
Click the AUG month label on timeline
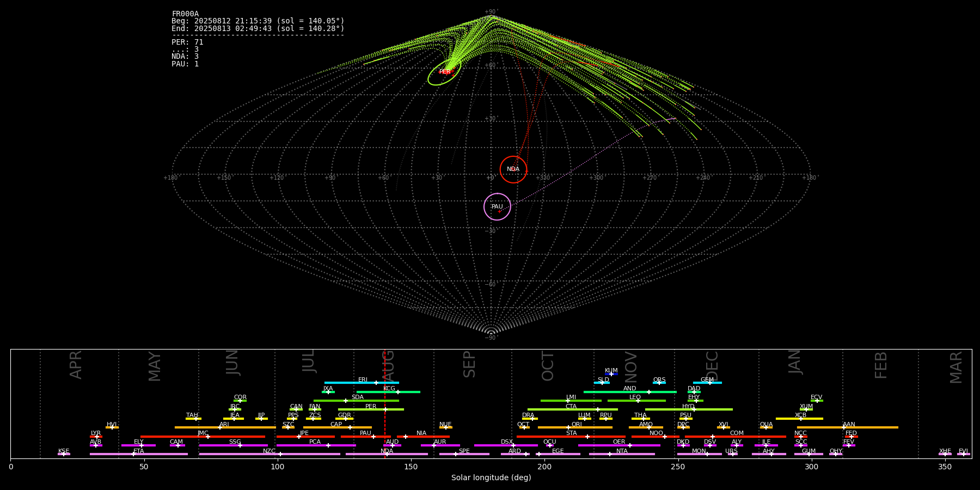[388, 366]
